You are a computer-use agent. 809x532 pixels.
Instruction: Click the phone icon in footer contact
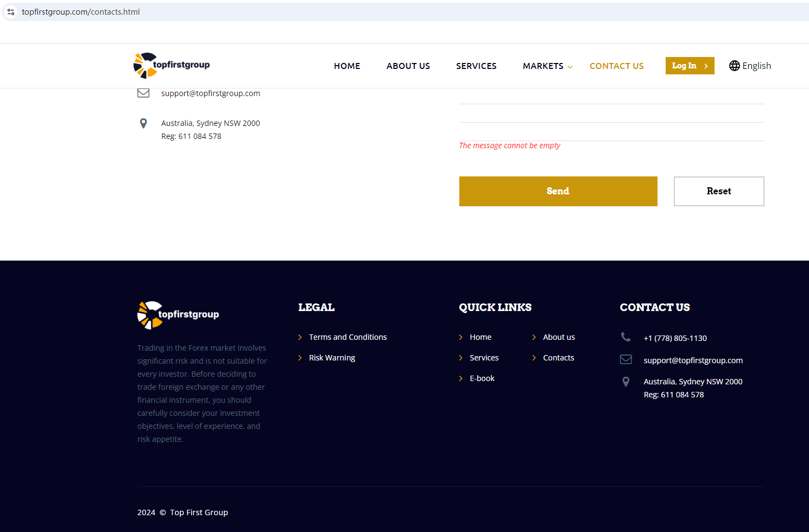[625, 337]
